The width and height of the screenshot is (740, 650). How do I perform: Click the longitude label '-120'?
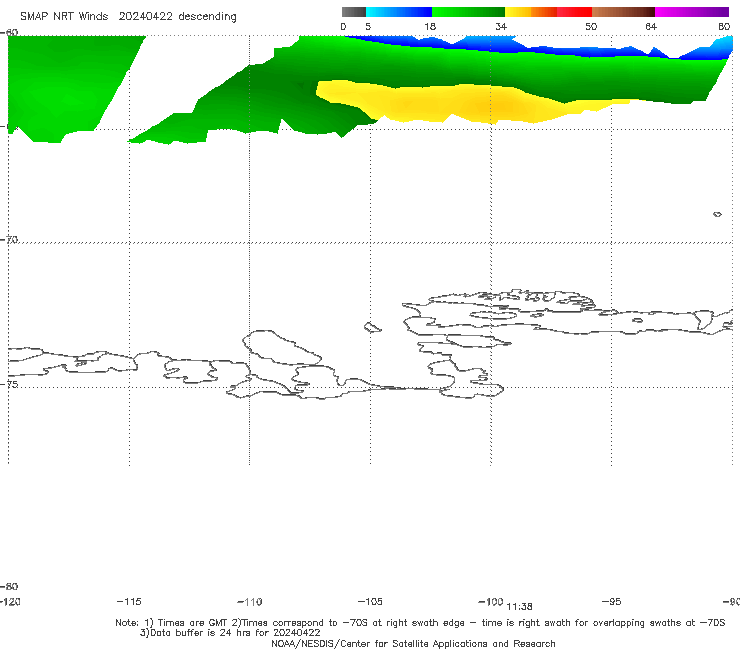pos(10,601)
